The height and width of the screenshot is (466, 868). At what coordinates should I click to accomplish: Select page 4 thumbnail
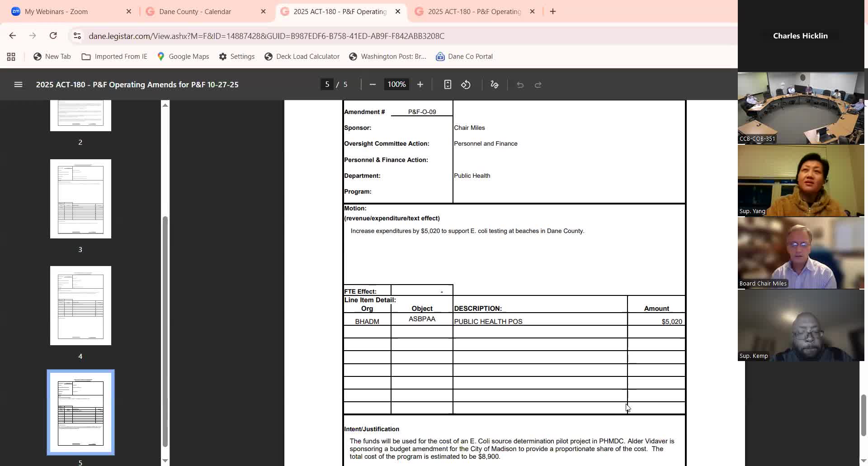coord(80,306)
